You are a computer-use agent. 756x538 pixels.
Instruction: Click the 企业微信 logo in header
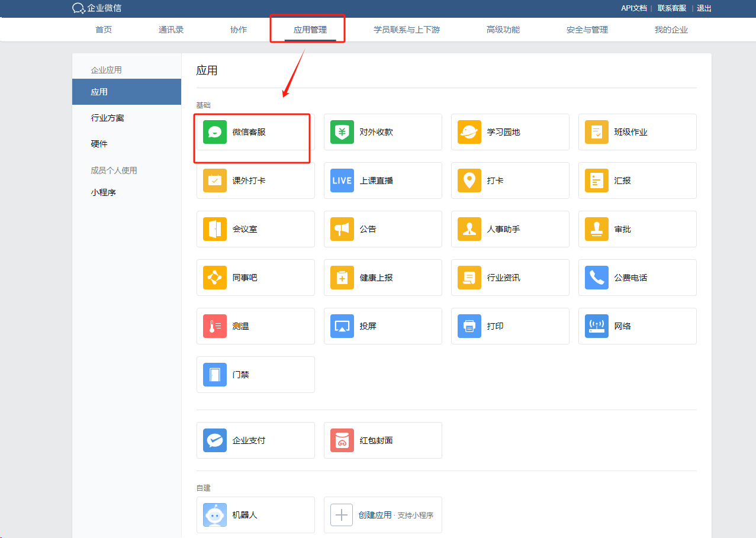[96, 8]
